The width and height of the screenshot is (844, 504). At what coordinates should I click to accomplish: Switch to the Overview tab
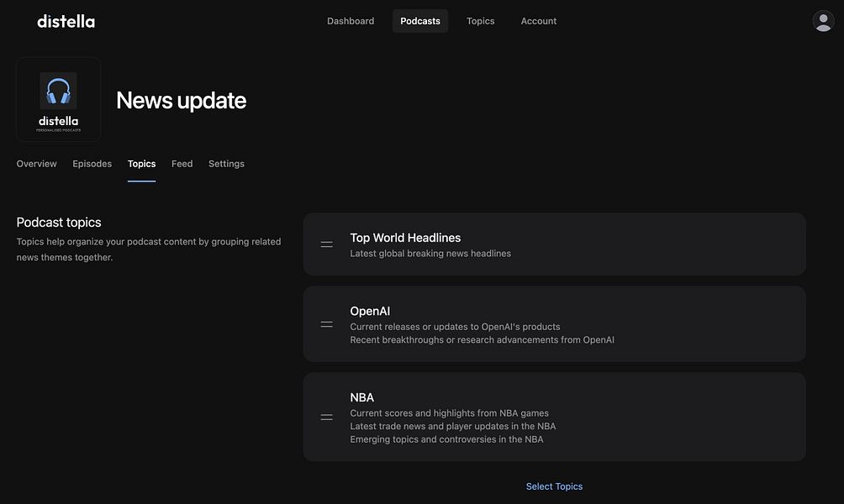[36, 164]
